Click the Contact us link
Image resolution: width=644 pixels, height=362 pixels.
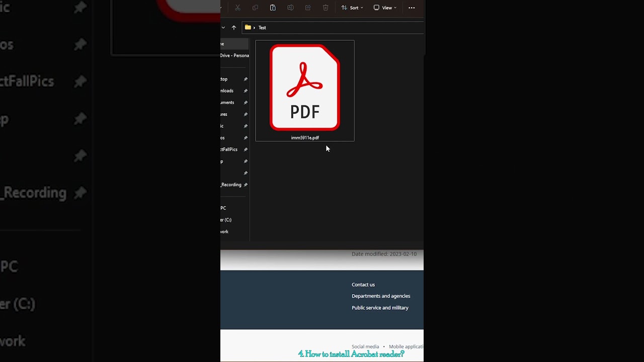coord(363,285)
